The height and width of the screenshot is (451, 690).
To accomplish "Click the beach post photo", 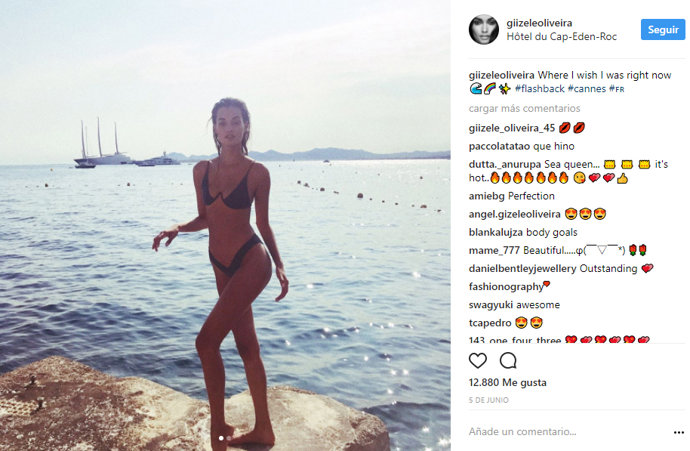I will tap(225, 225).
